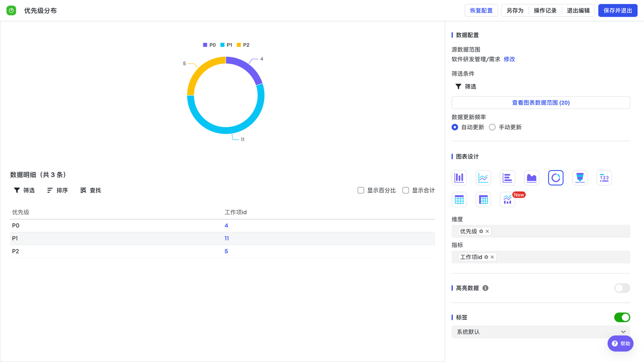Expand the 系统默认 label dropdown
Viewport: 644px width, 362px height.
[541, 332]
